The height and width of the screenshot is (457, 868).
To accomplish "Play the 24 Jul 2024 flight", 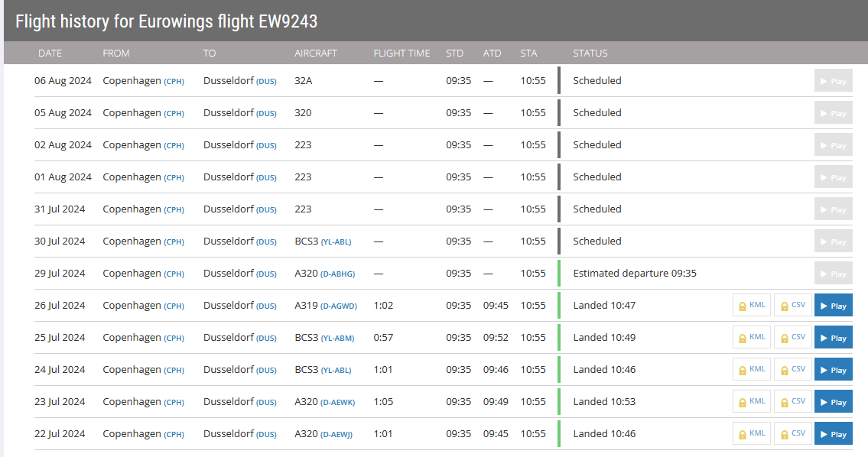I will 833,370.
